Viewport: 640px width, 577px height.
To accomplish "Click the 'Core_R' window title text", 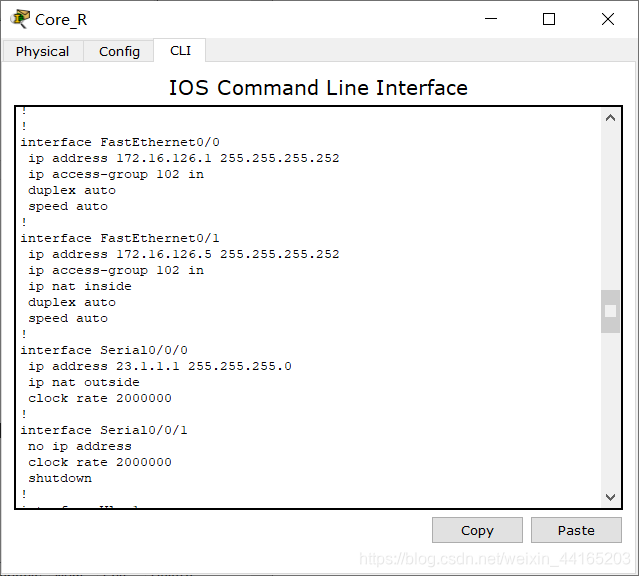I will [x=61, y=20].
